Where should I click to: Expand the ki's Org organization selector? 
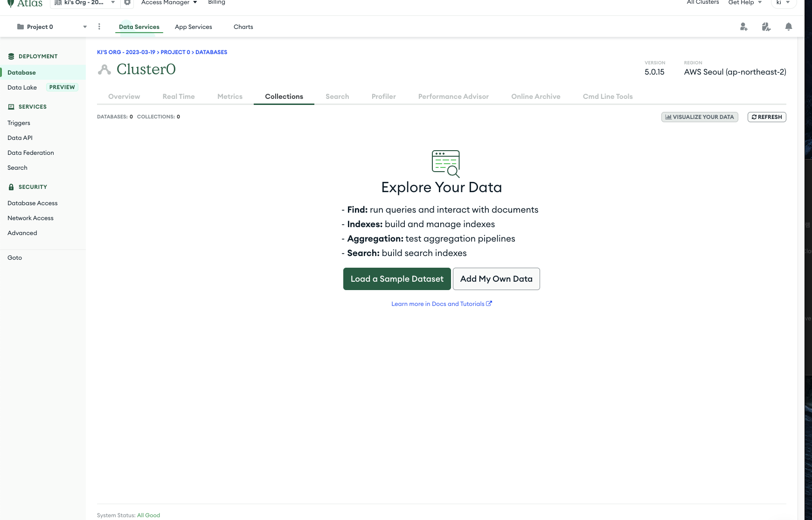coord(84,3)
